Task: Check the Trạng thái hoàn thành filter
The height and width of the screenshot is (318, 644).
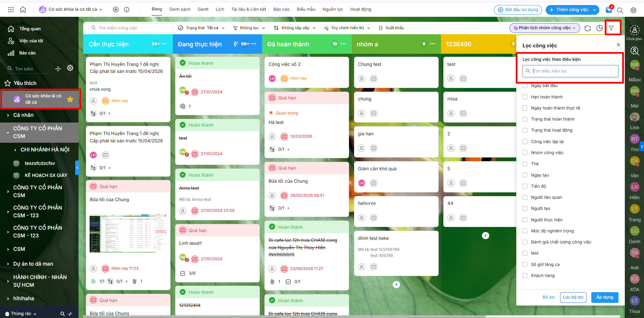Action: point(525,119)
